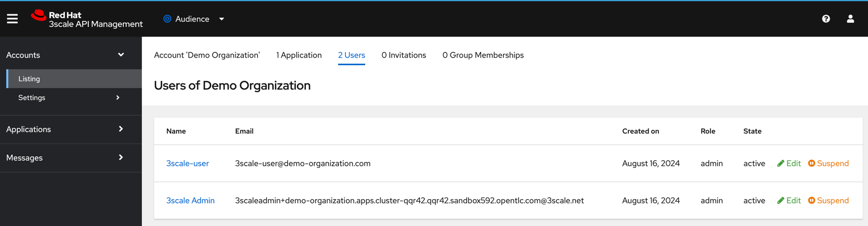This screenshot has height=226, width=868.
Task: Open the 0 Invitations tab
Action: point(404,55)
